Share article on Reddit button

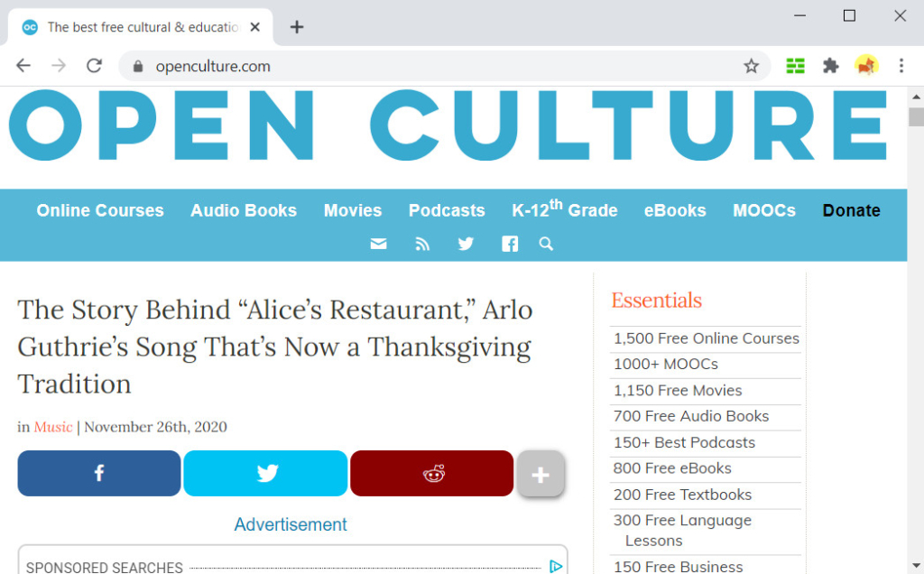coord(432,473)
